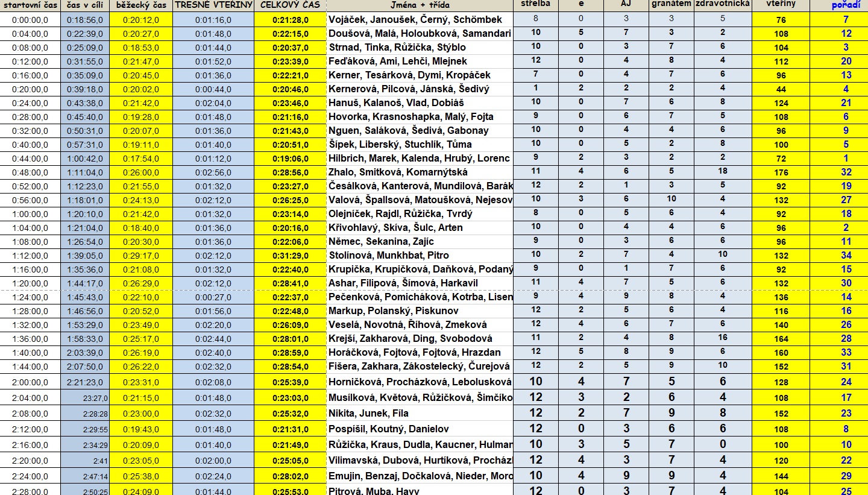Select the 'Jména + třída' header cell
This screenshot has height=495, width=868.
(x=420, y=5)
